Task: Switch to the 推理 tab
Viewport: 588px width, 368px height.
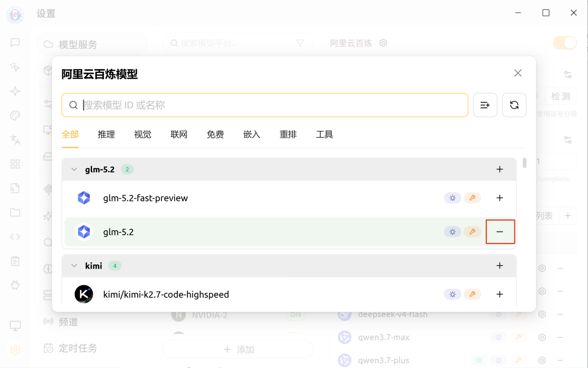Action: click(x=106, y=135)
